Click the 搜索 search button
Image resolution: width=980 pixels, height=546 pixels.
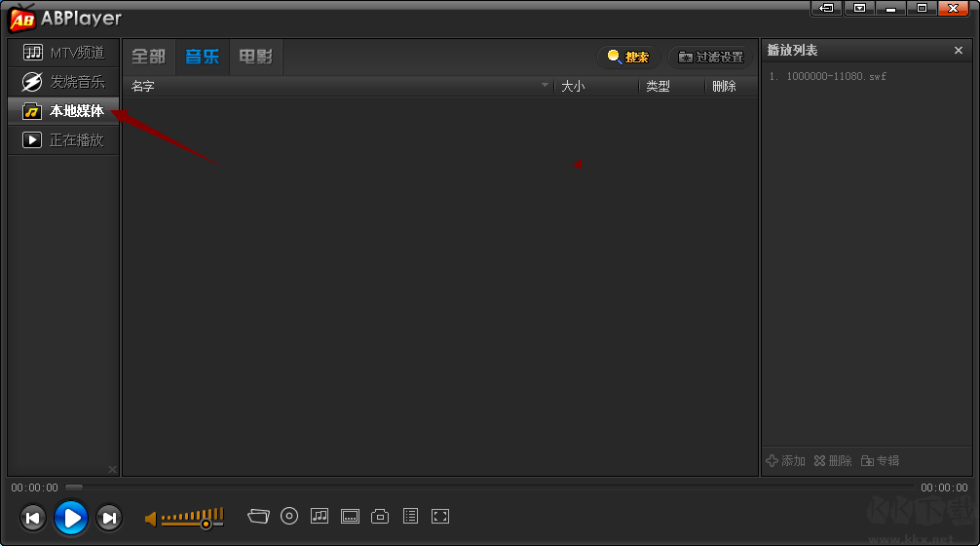point(627,58)
